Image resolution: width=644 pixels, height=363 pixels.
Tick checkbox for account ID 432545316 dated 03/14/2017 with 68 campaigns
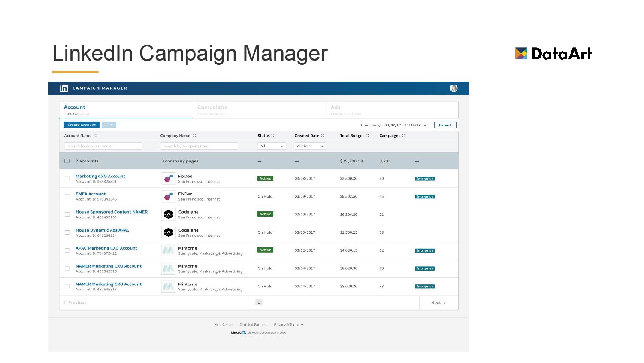[x=67, y=268]
